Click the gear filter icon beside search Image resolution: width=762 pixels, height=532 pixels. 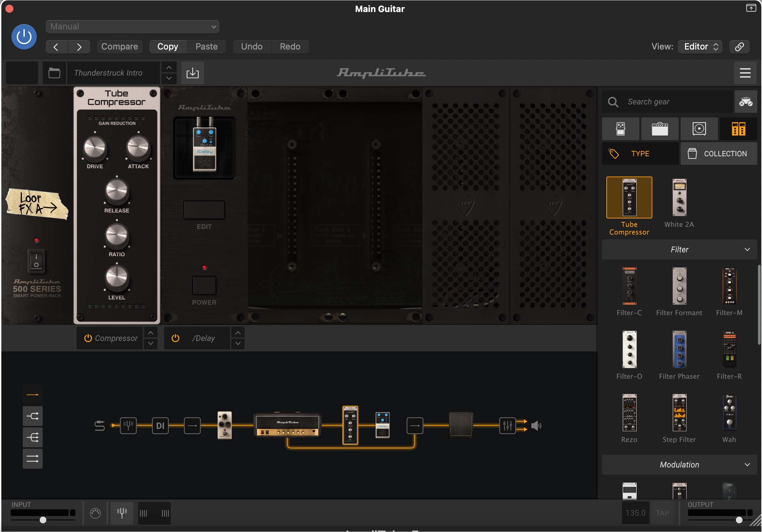tap(746, 102)
